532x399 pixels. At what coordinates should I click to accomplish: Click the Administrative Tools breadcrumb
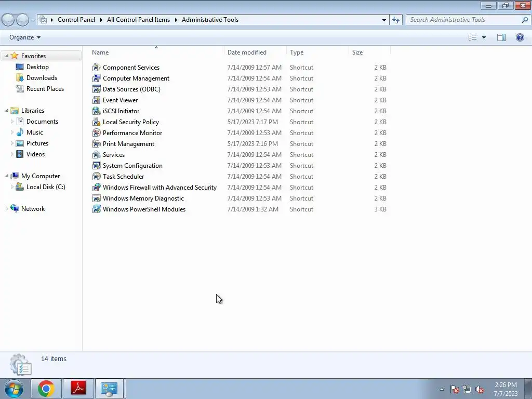click(x=210, y=20)
